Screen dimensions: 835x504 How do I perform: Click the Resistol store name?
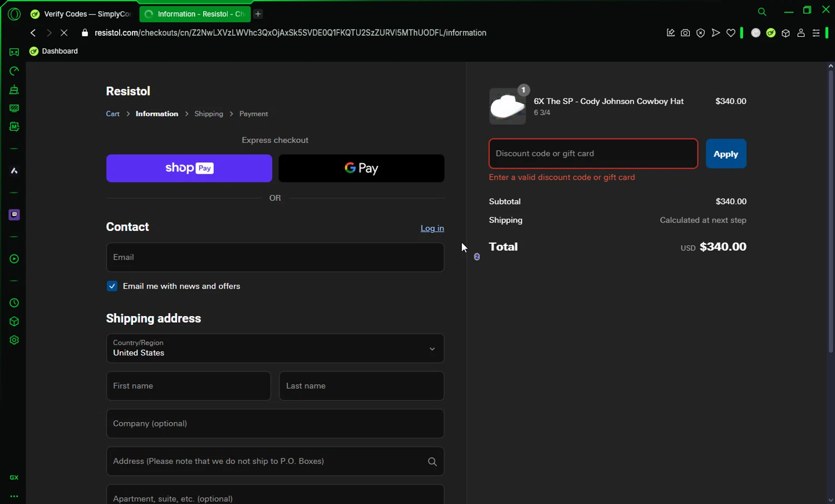point(128,91)
